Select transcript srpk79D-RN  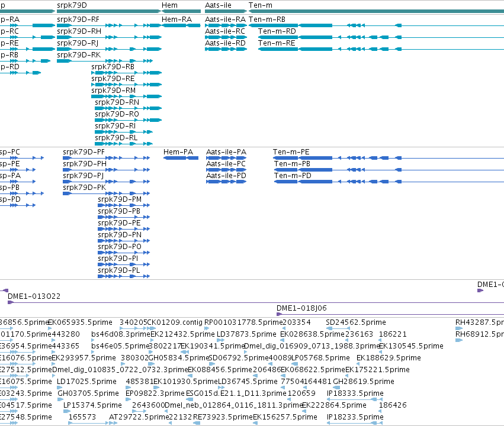[117, 103]
